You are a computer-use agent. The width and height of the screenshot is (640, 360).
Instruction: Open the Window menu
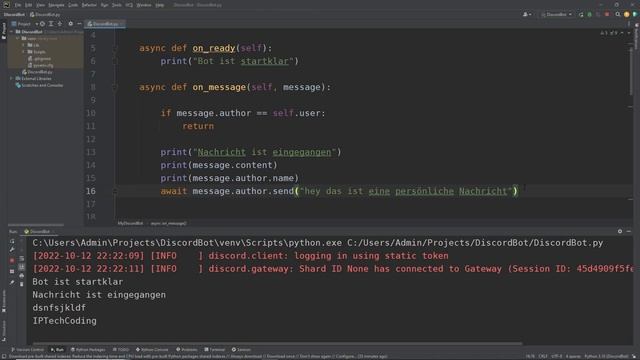pyautogui.click(x=144, y=5)
